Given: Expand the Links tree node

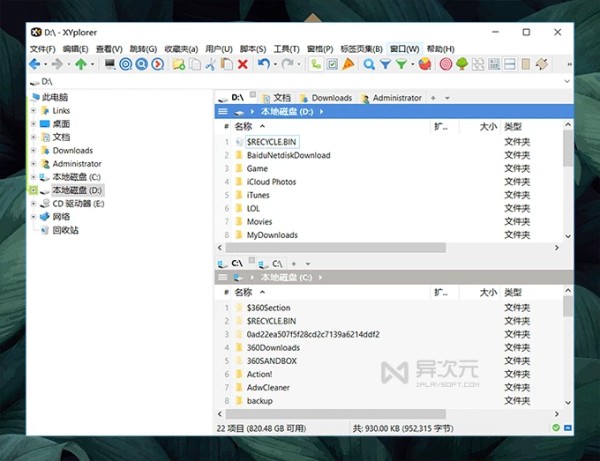Looking at the screenshot, I should [34, 111].
